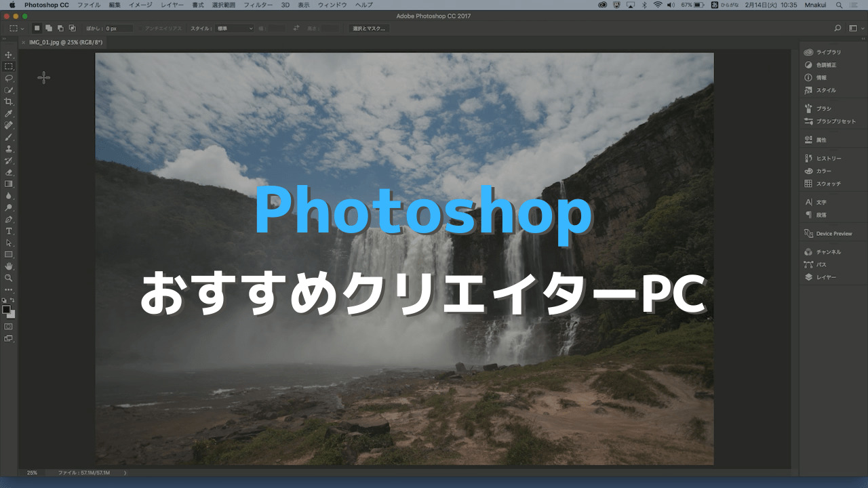Select the Hand tool
The width and height of the screenshot is (868, 488).
click(x=9, y=266)
